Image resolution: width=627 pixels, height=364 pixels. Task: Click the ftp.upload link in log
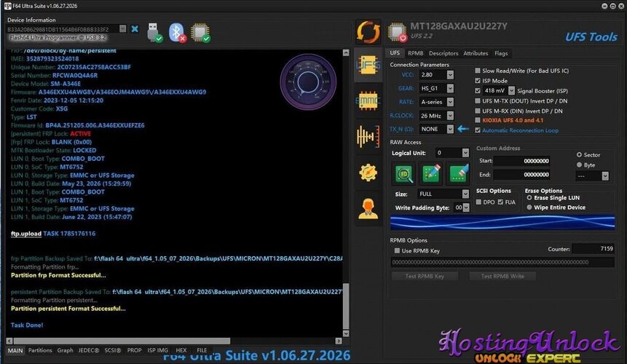(26, 234)
